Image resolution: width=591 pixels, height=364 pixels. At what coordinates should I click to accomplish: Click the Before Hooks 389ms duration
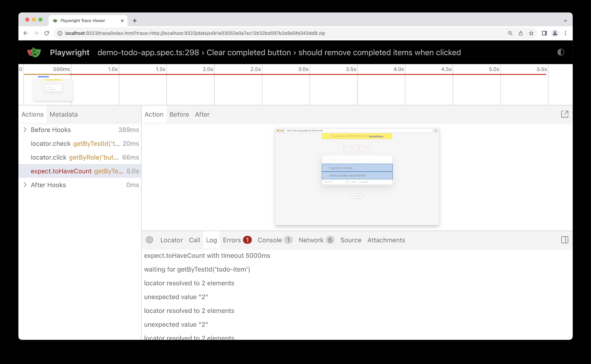[129, 130]
